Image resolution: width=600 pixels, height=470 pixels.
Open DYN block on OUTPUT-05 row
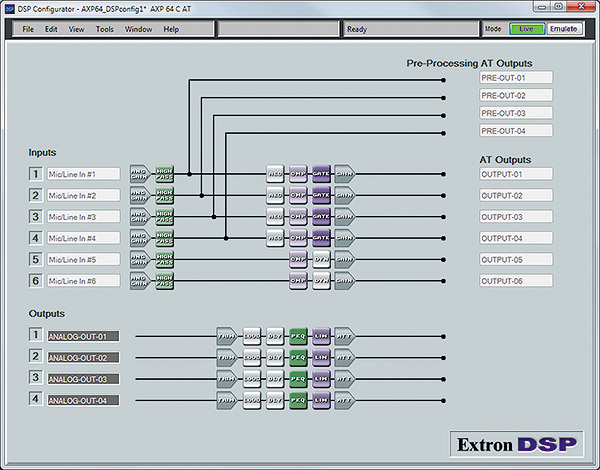click(x=321, y=259)
